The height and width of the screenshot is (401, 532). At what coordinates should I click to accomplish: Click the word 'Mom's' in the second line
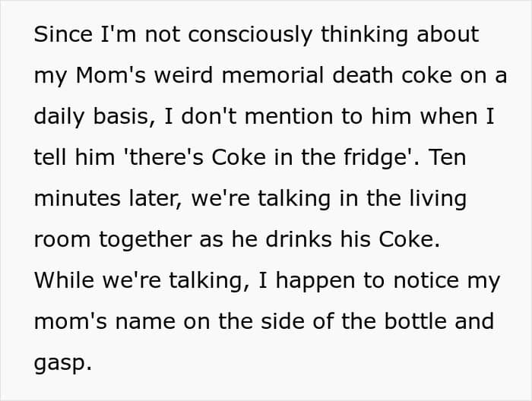tap(111, 75)
